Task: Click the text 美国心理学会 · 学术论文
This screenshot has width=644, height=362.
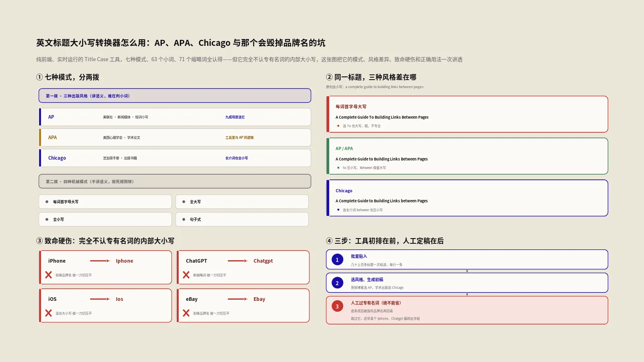Action: pos(122,138)
